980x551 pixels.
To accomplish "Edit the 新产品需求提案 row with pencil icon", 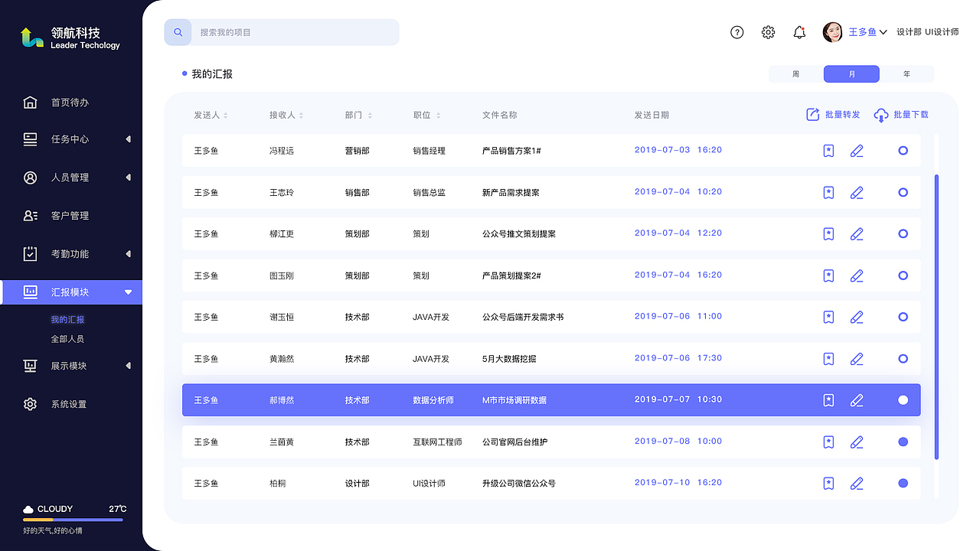I will coord(857,192).
